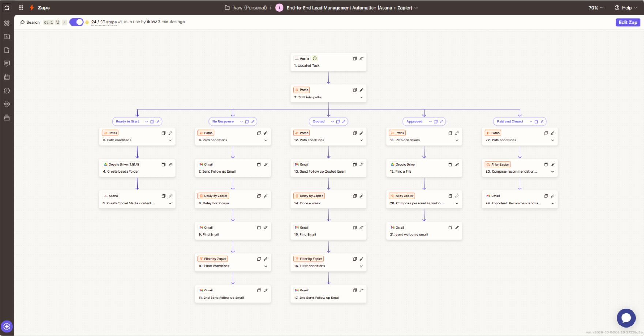
Task: Duplicate step 13 Send Follow up Quoted Email
Action: [355, 165]
